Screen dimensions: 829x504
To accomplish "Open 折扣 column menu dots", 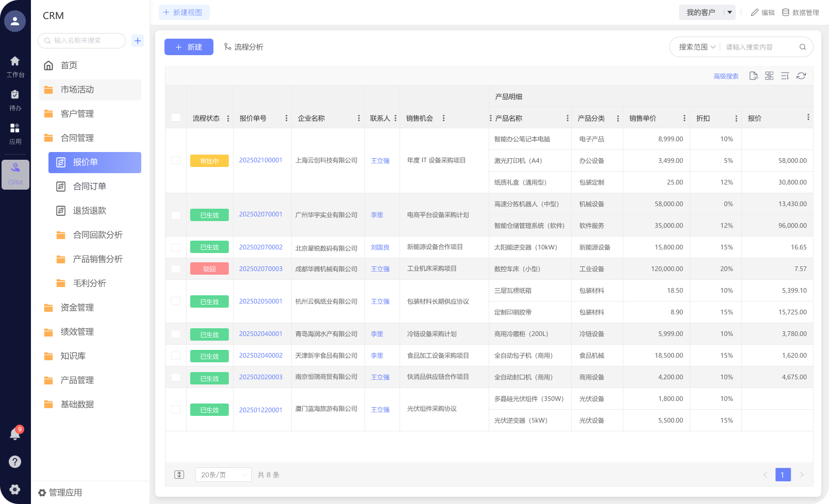I will pyautogui.click(x=736, y=119).
